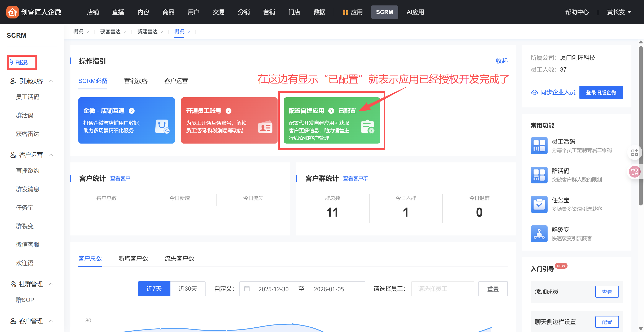Click the 请选择员工 selection field
This screenshot has width=644, height=332.
coord(442,289)
